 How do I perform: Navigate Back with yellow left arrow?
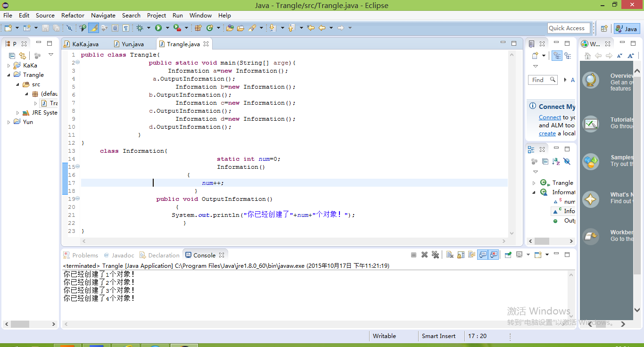click(x=322, y=28)
